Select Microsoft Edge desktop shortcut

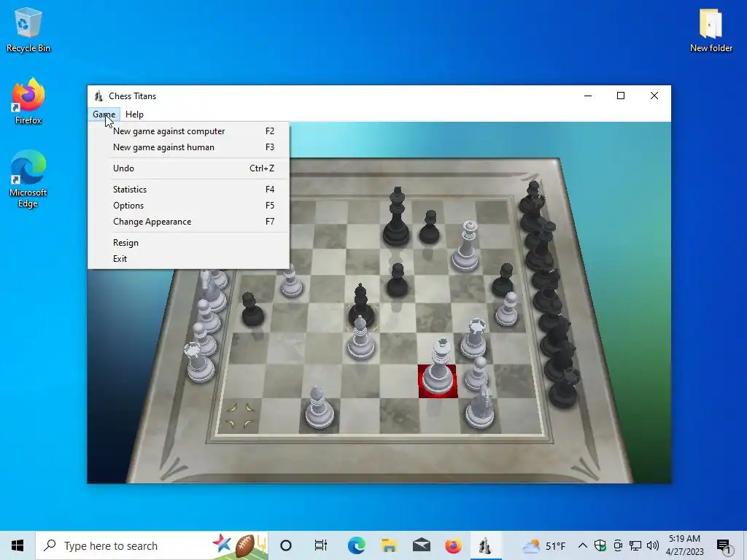pyautogui.click(x=28, y=179)
